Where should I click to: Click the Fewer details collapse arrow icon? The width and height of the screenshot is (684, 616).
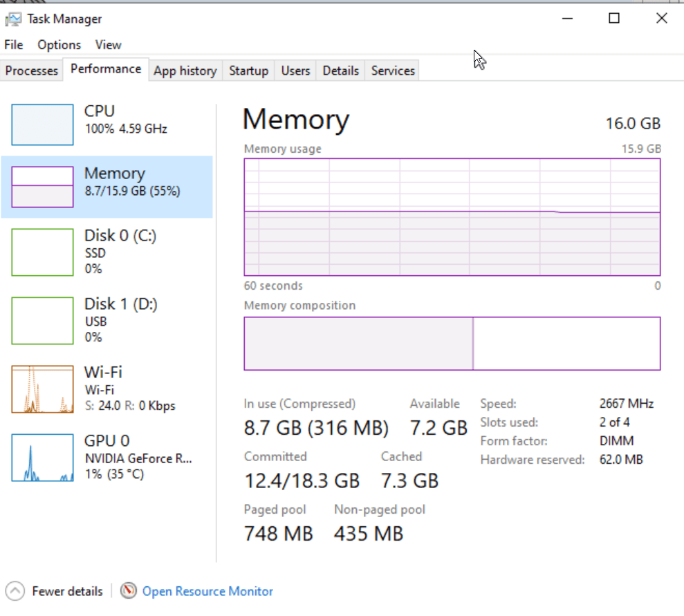[15, 591]
